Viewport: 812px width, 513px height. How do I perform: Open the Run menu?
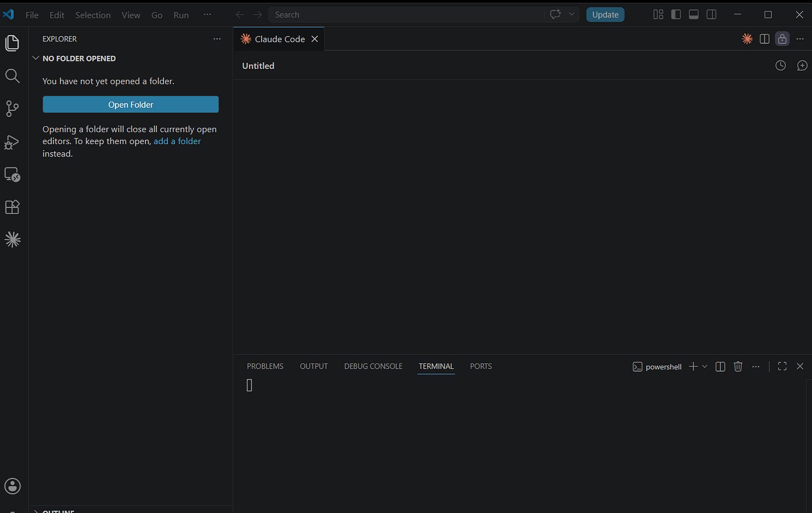(x=181, y=15)
